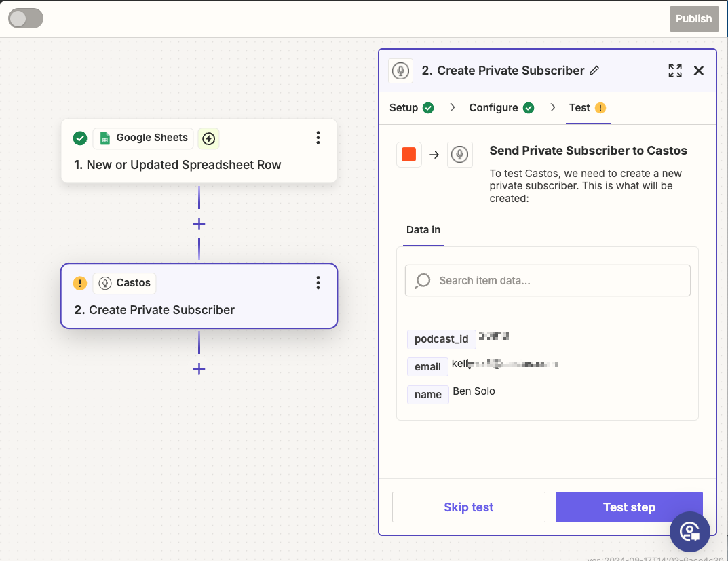Screen dimensions: 728x561
Task: Click the Test tab warning icon
Action: click(x=600, y=108)
